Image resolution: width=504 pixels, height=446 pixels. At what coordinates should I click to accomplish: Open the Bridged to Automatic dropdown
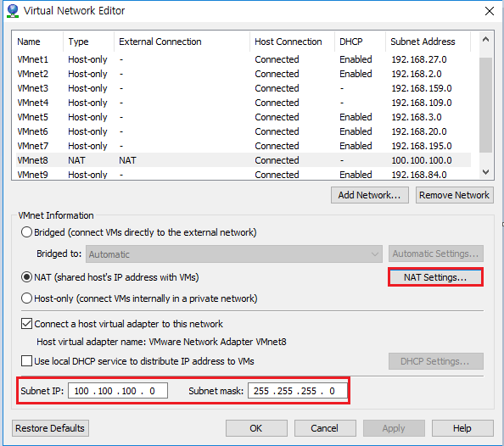coord(234,254)
